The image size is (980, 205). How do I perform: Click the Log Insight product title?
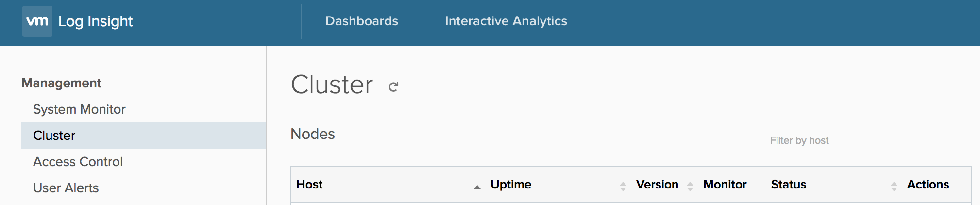(x=96, y=21)
